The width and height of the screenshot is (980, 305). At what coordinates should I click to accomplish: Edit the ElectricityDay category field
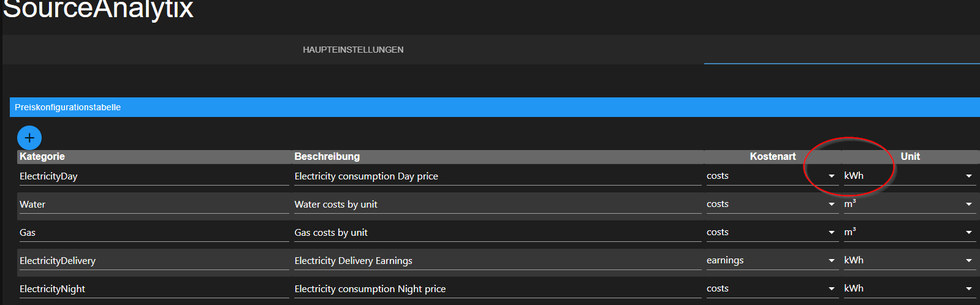coord(153,176)
